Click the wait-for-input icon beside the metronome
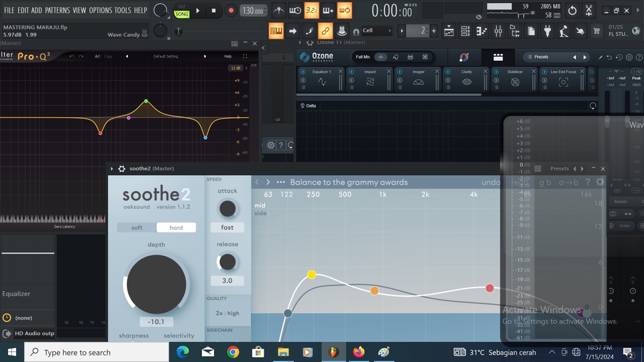Image resolution: width=644 pixels, height=362 pixels. pyautogui.click(x=295, y=11)
